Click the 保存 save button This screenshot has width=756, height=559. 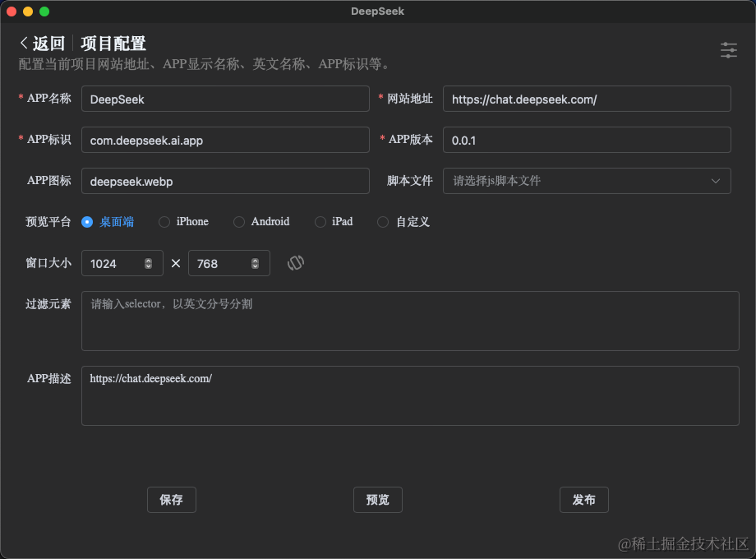[x=172, y=500]
